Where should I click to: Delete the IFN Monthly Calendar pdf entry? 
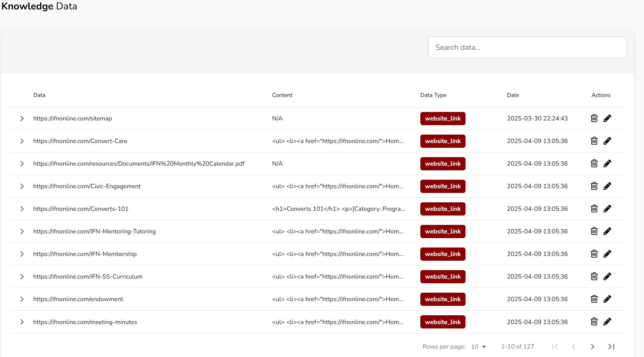tap(594, 163)
